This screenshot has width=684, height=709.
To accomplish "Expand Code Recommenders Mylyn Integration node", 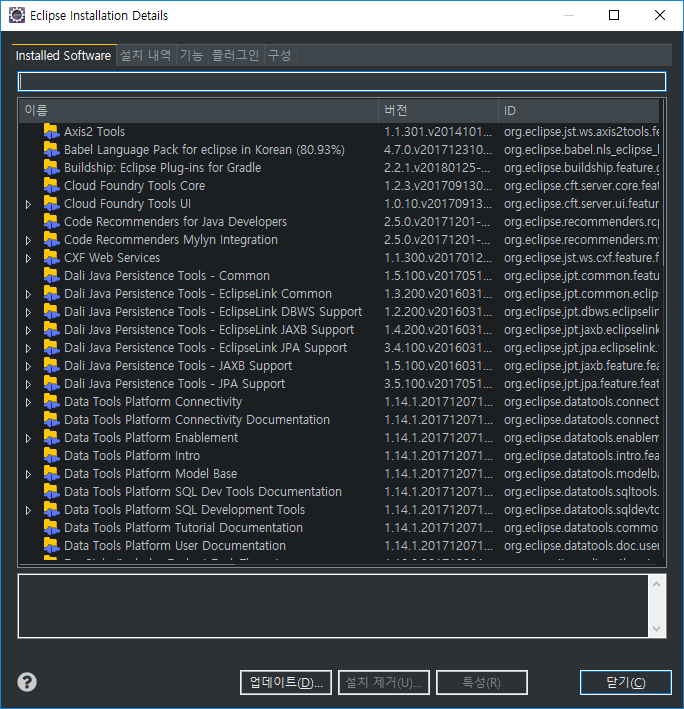I will point(28,241).
